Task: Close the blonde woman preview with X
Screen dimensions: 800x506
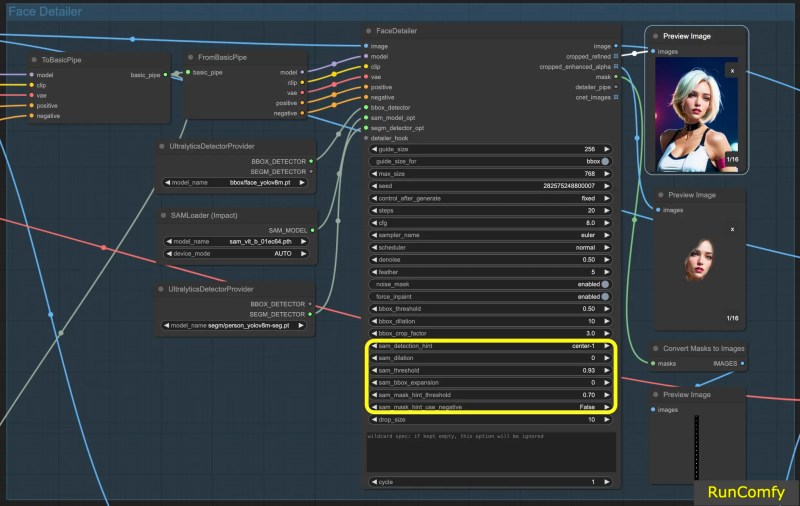Action: 732,70
